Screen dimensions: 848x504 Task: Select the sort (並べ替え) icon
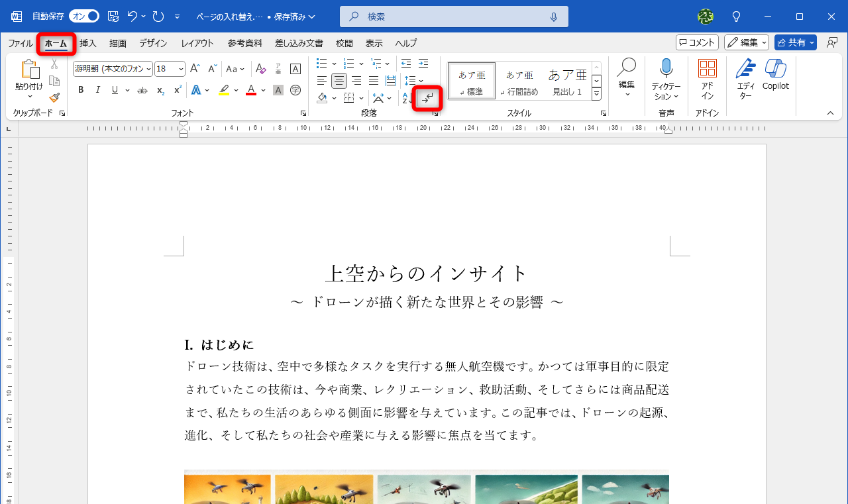[x=405, y=98]
